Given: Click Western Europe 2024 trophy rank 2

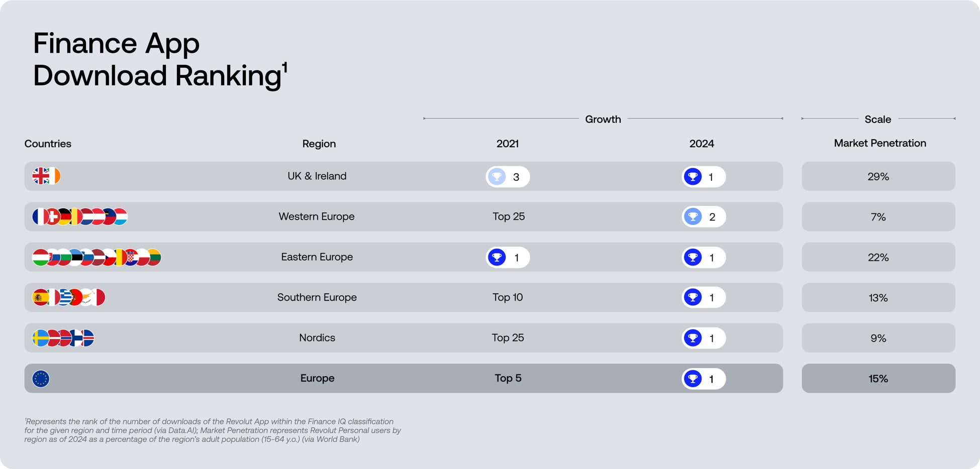Looking at the screenshot, I should tap(704, 217).
